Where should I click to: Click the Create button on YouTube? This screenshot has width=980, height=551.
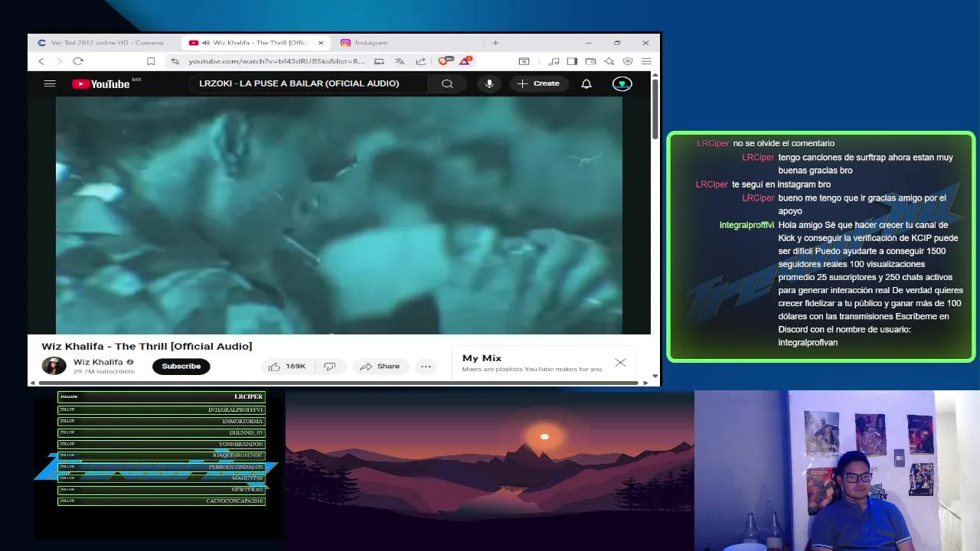coord(538,83)
